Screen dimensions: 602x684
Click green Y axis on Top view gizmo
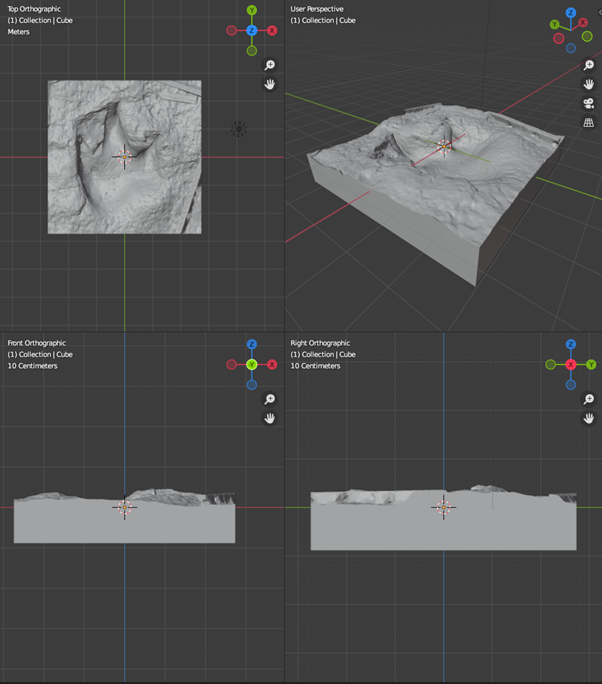[252, 11]
